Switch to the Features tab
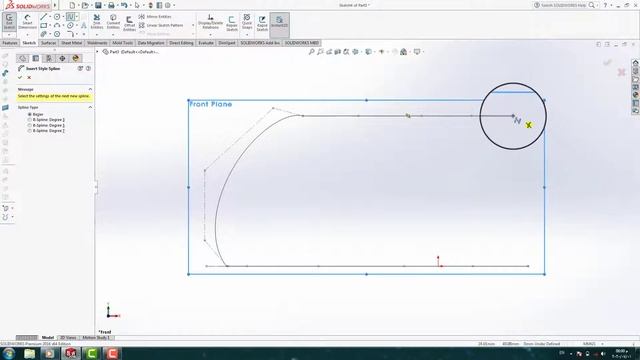Viewport: 640px width, 360px height. pos(10,43)
